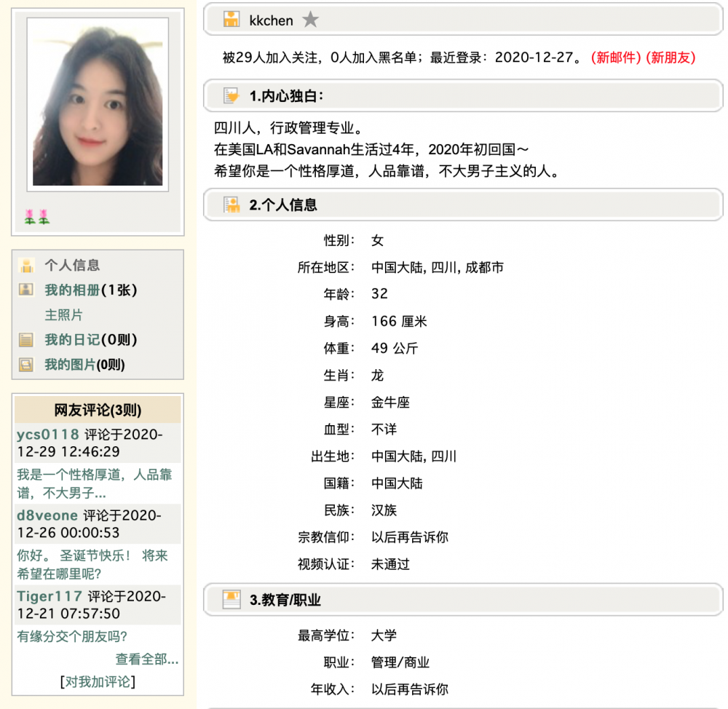
Task: Expand all comments via 查看全部
Action: coord(146,659)
